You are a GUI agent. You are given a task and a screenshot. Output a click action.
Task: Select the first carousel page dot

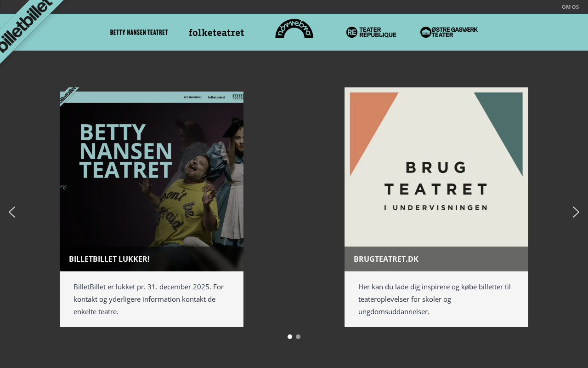tap(290, 337)
